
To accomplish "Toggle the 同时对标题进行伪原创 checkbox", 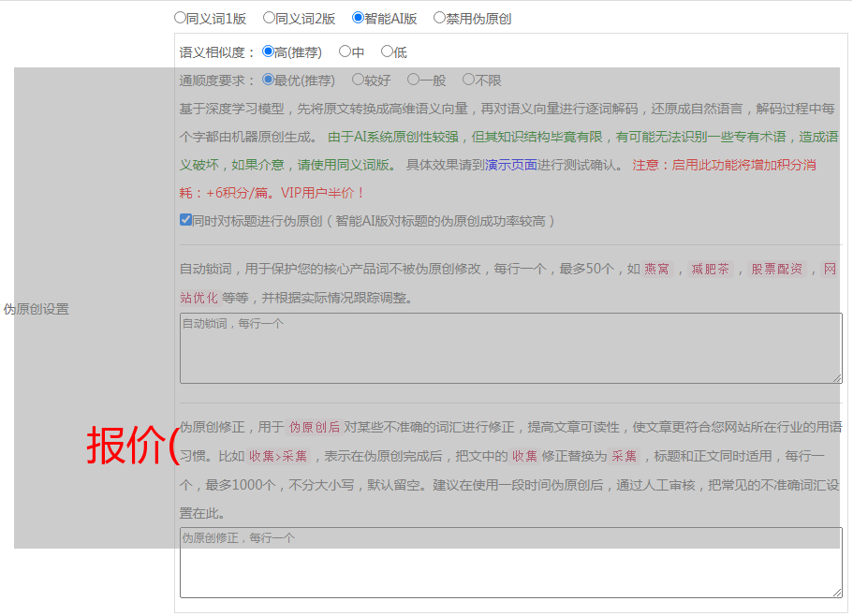I will point(185,221).
